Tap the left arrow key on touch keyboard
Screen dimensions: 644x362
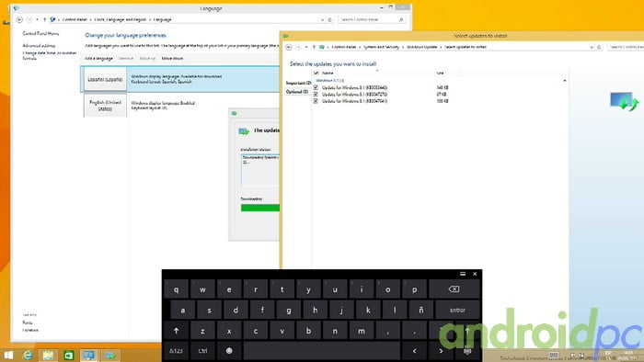pyautogui.click(x=414, y=351)
